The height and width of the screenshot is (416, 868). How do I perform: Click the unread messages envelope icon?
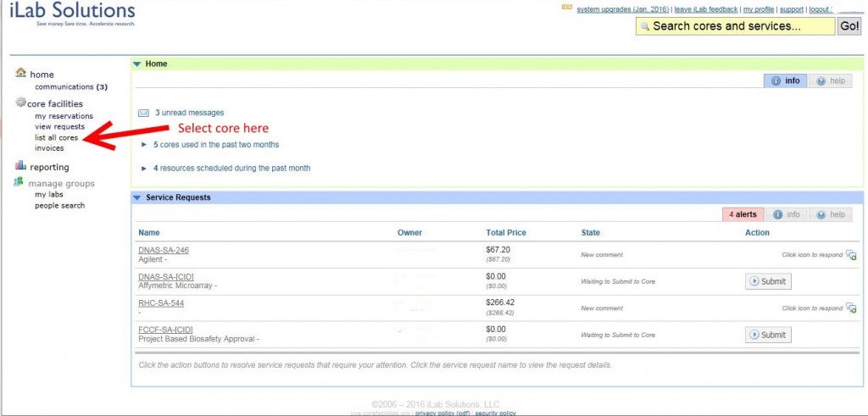(144, 113)
